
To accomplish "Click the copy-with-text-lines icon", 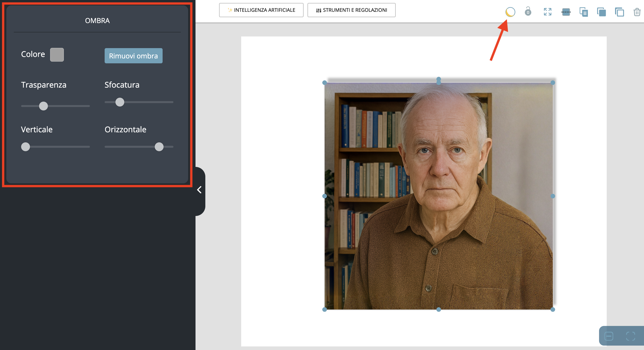I will click(584, 12).
